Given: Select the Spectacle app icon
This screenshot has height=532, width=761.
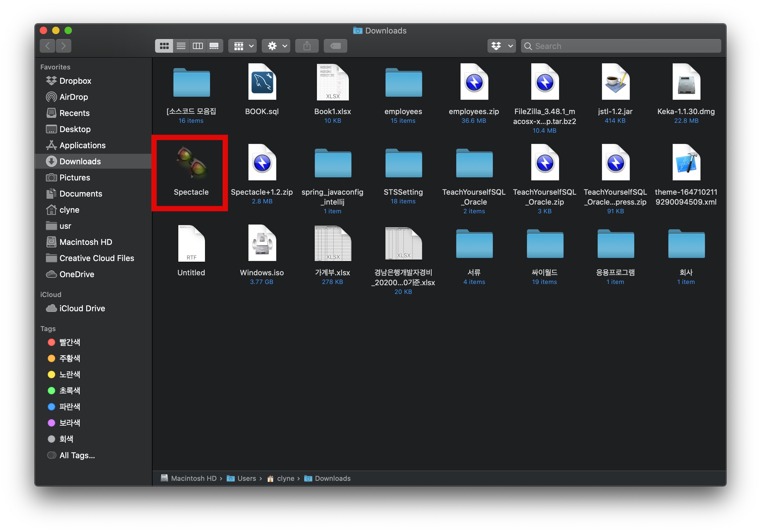Looking at the screenshot, I should [x=191, y=163].
